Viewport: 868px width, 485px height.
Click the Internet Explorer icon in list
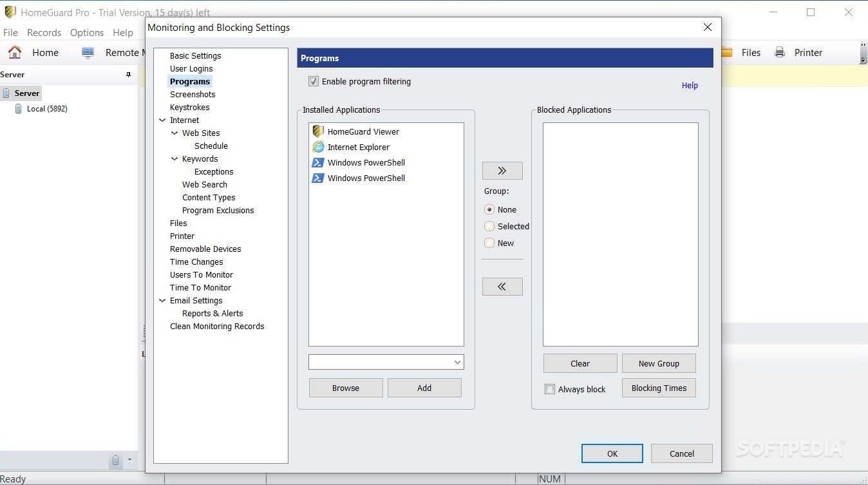point(317,147)
